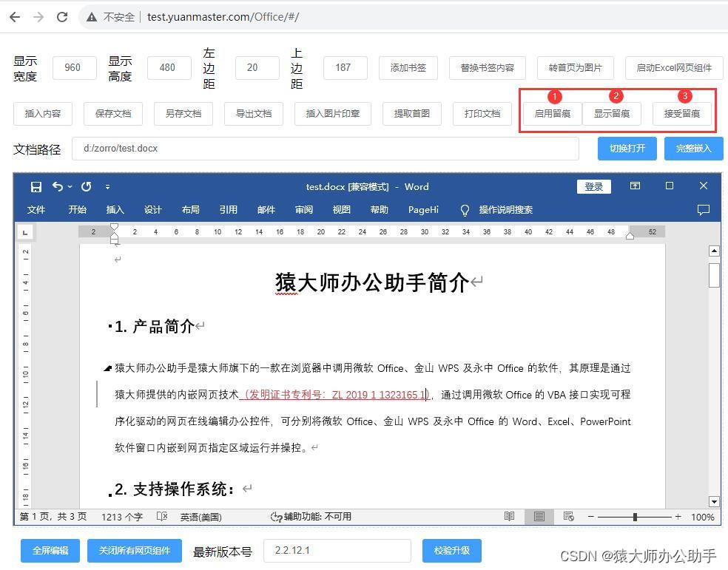Image resolution: width=728 pixels, height=570 pixels.
Task: Click the browser back arrow
Action: click(15, 17)
